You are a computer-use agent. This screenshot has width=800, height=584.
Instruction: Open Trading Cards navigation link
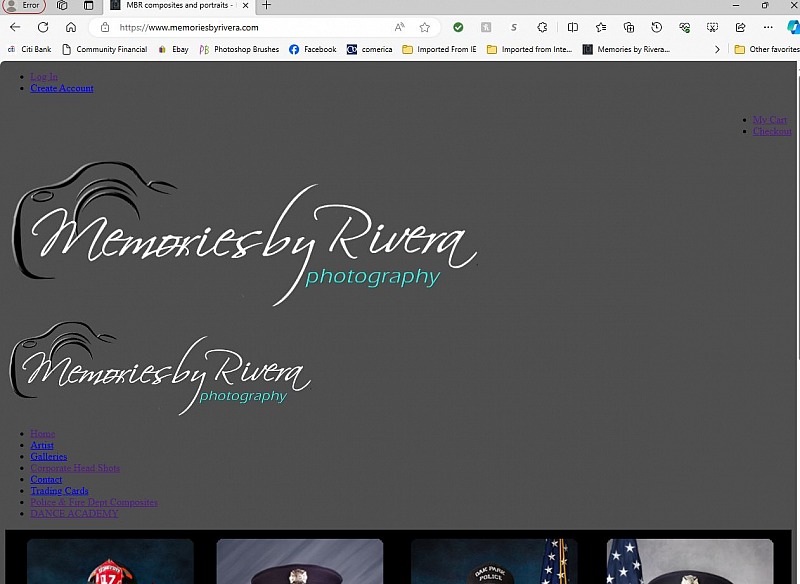[59, 491]
